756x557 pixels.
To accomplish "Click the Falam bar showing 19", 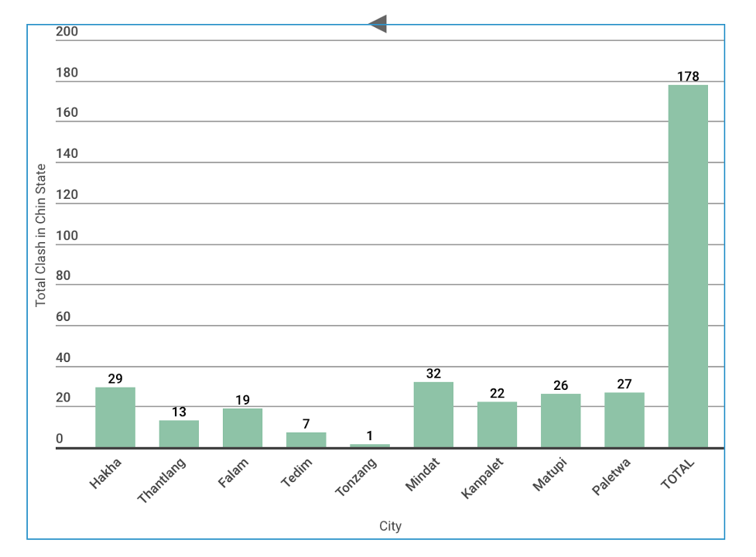I will coord(242,427).
